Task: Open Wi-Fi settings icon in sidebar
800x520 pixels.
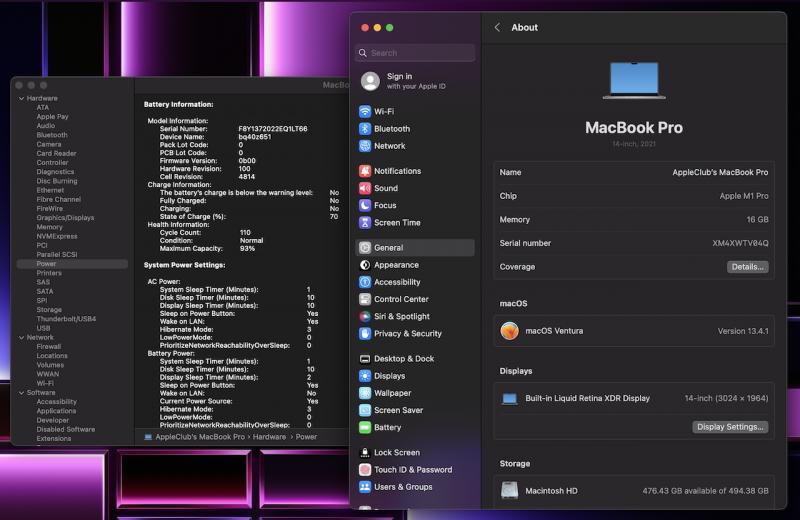Action: (365, 111)
